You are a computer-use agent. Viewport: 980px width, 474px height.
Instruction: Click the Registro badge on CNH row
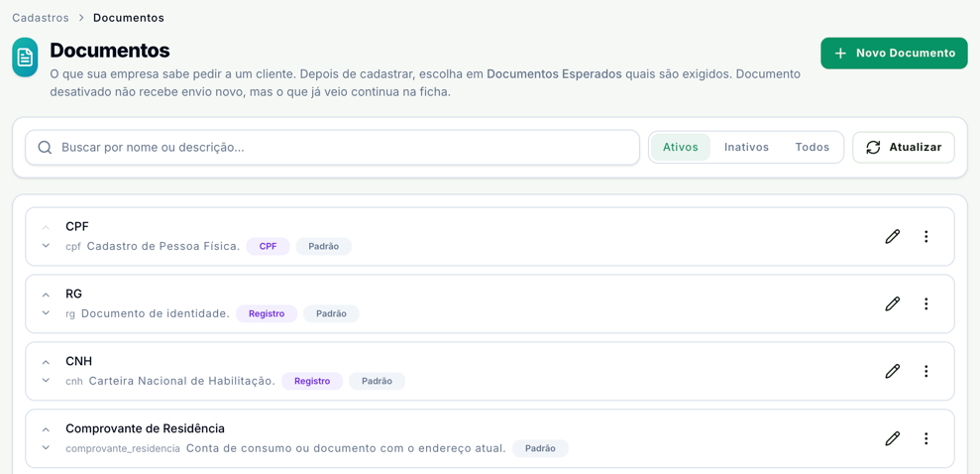point(312,382)
